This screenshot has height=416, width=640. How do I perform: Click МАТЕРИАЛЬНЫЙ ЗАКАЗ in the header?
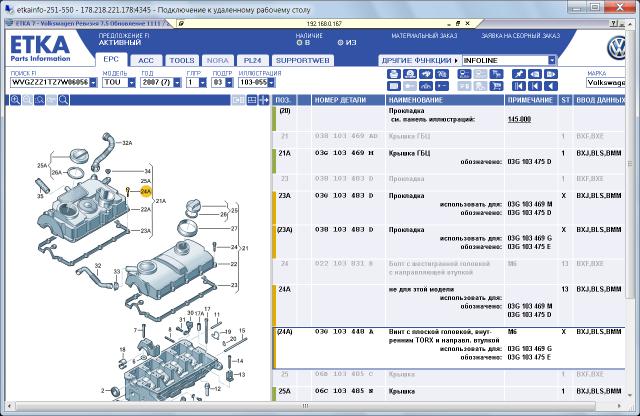[424, 36]
